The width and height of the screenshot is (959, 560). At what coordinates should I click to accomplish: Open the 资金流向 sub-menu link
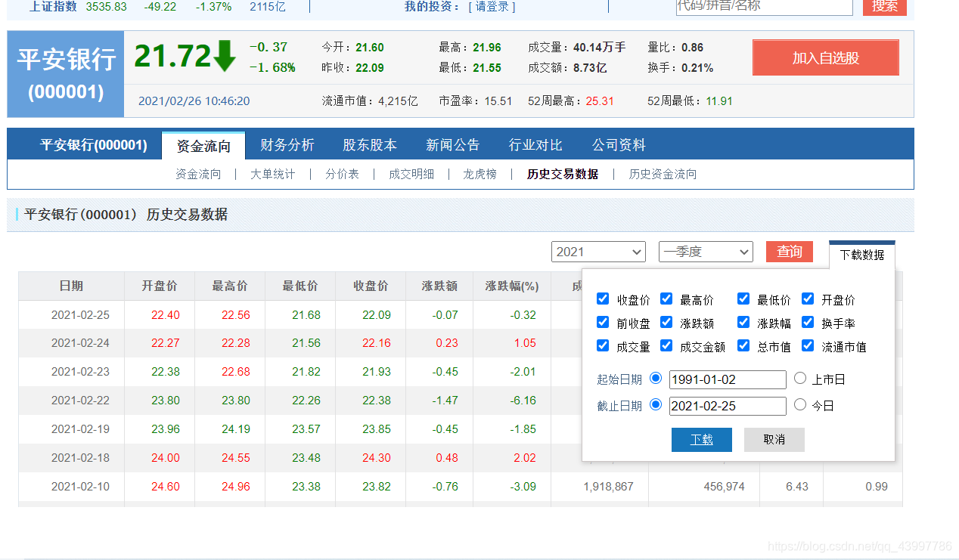(x=198, y=174)
